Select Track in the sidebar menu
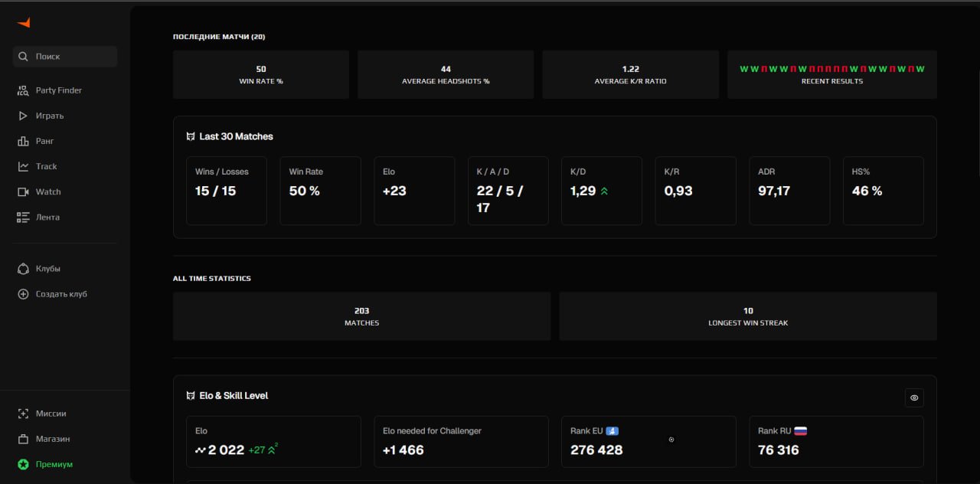Viewport: 980px width, 484px height. tap(48, 166)
